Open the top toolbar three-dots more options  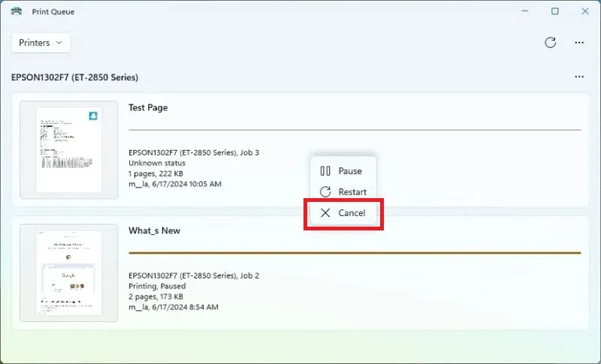579,43
